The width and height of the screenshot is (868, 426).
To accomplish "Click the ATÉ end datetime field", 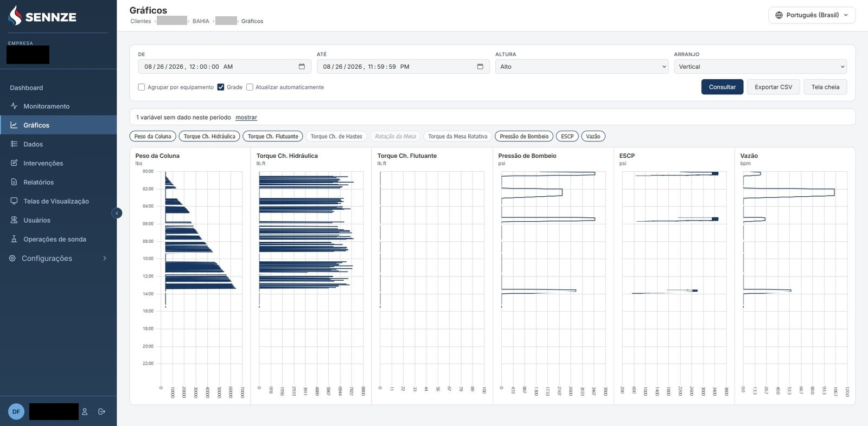I will (x=403, y=67).
